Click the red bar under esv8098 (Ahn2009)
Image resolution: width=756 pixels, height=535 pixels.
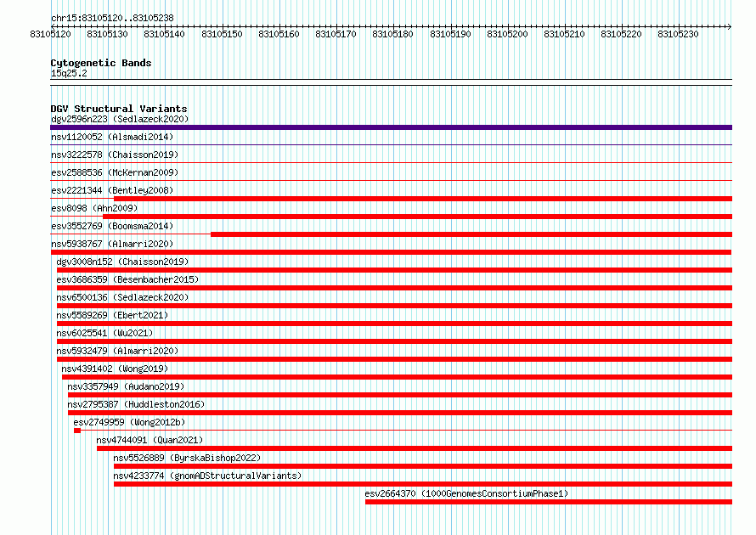(418, 217)
